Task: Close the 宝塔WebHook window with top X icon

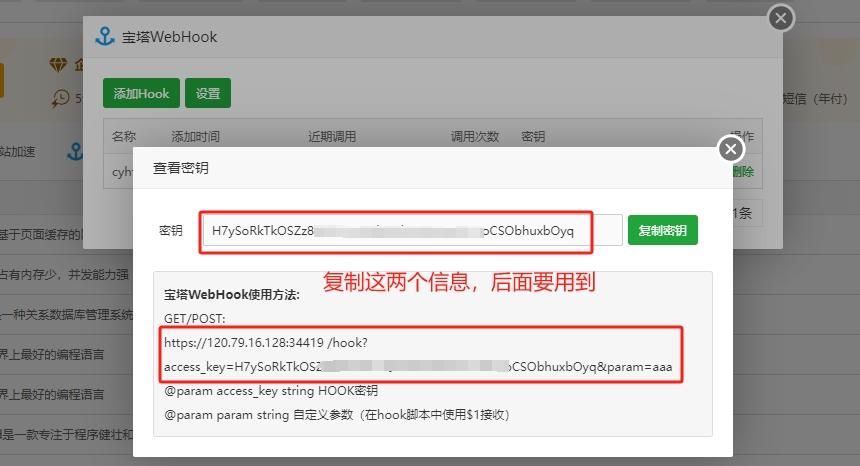Action: [x=781, y=18]
